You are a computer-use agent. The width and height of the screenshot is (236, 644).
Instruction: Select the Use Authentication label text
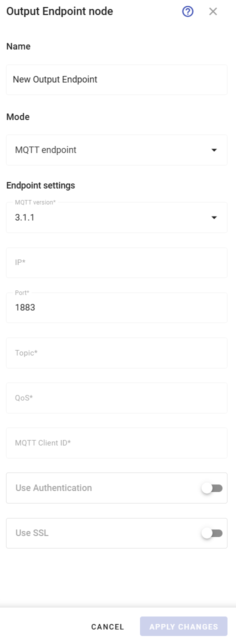(x=53, y=488)
